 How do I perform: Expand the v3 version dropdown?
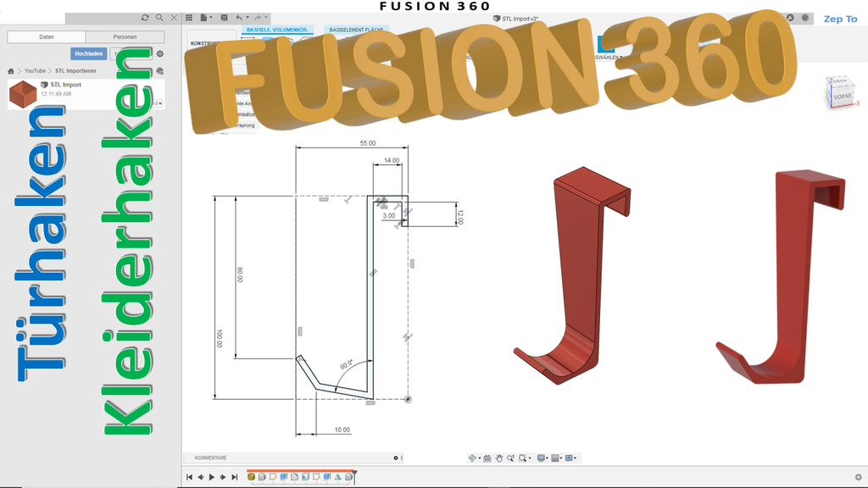click(158, 103)
